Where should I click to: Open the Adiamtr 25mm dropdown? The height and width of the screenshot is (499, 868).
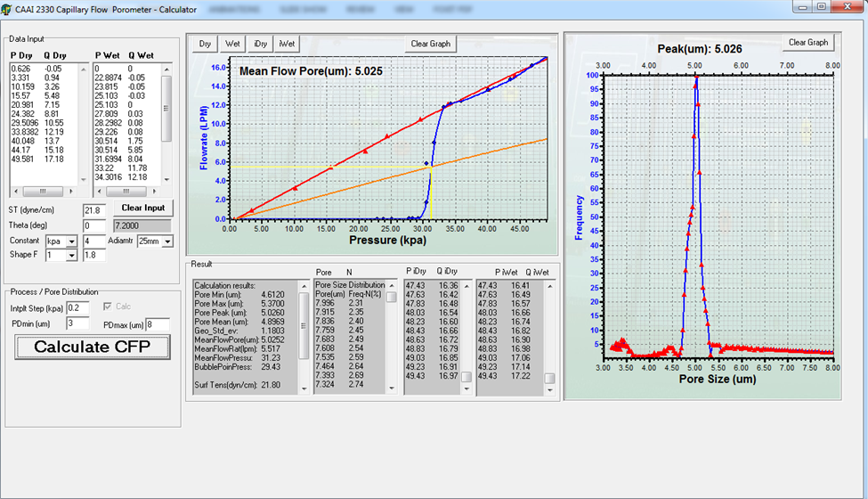(167, 241)
